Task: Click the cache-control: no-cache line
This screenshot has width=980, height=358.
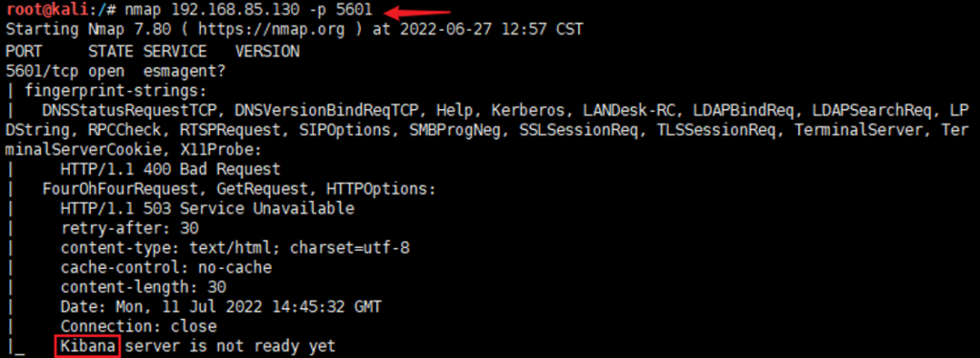Action: tap(167, 267)
